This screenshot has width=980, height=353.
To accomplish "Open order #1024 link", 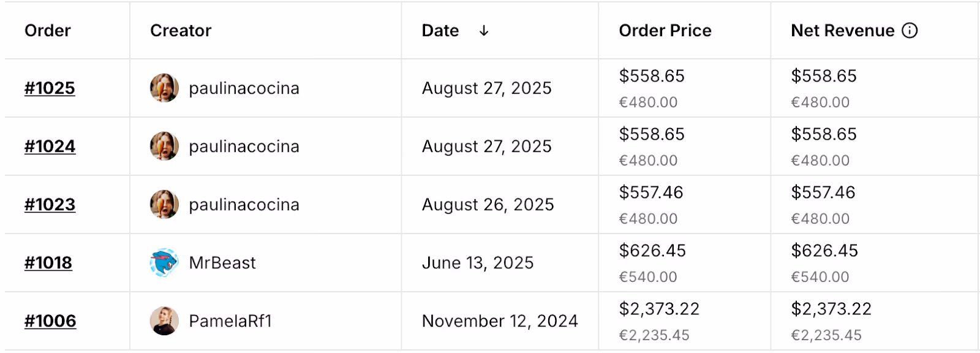I will (x=50, y=146).
